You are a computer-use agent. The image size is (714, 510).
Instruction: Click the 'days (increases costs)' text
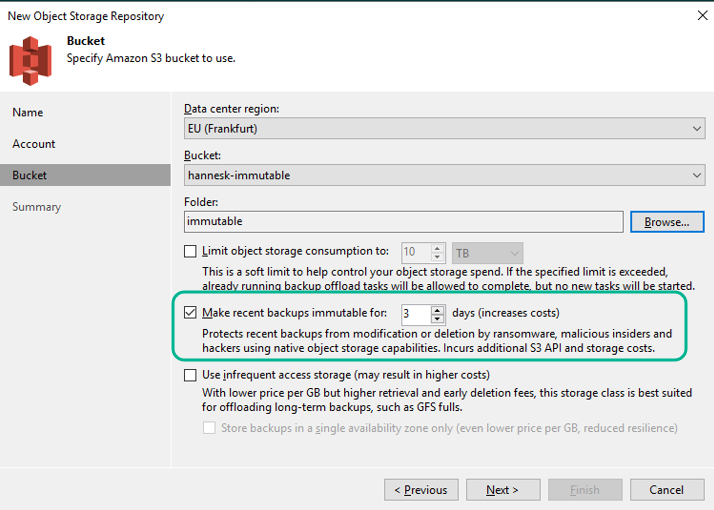click(506, 313)
